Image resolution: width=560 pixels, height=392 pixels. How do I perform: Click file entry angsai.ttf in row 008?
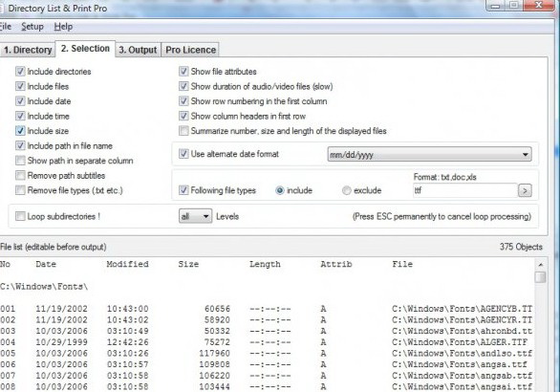coord(463,386)
